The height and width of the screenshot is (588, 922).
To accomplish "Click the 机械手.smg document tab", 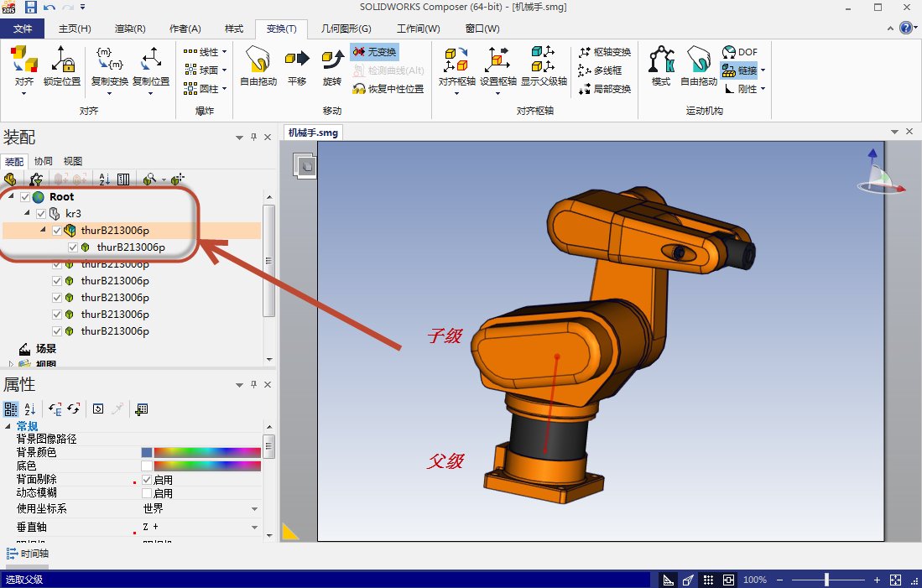I will click(312, 133).
